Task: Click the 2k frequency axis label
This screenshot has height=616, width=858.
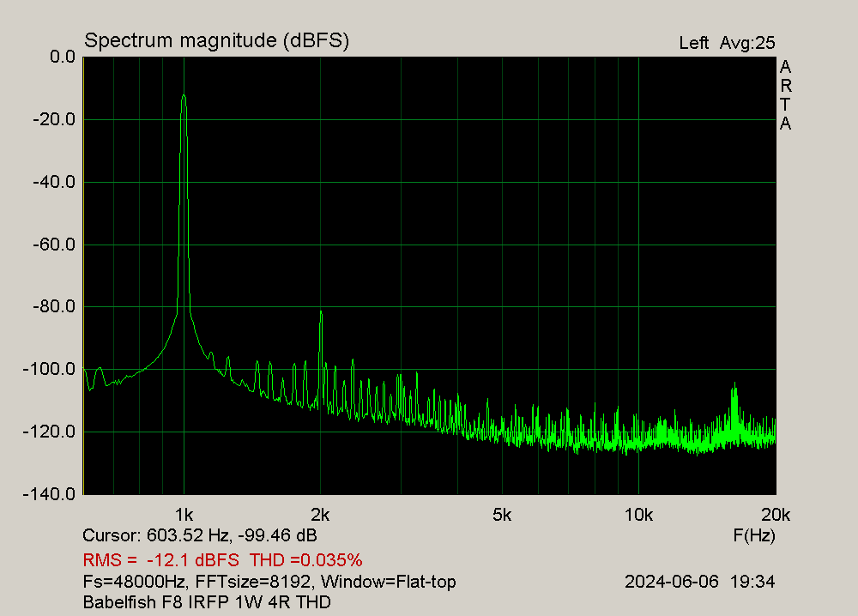Action: coord(320,515)
